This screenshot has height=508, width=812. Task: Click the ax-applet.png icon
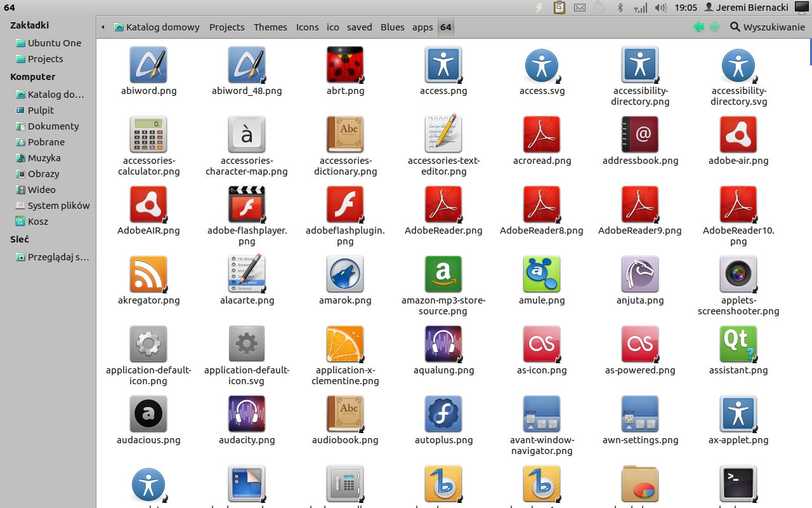tap(738, 414)
